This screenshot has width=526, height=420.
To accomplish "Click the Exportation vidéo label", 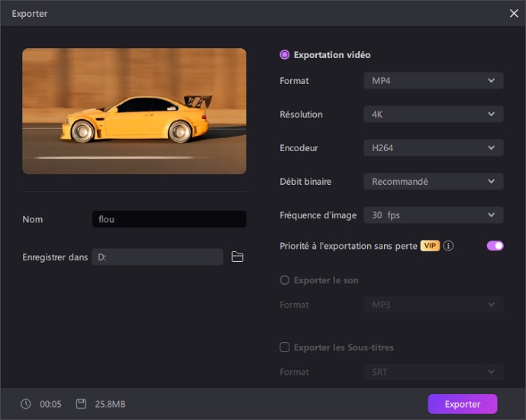I will click(332, 55).
